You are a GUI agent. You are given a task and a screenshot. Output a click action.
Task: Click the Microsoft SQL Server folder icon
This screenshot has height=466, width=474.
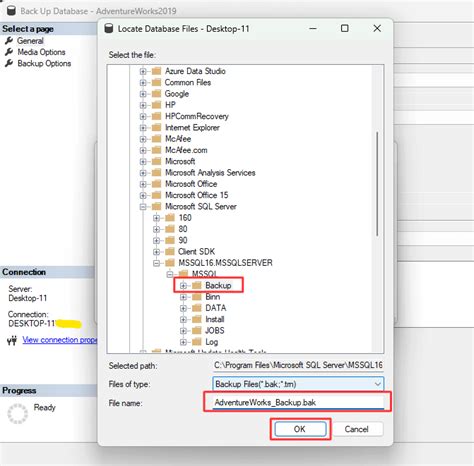pos(156,206)
